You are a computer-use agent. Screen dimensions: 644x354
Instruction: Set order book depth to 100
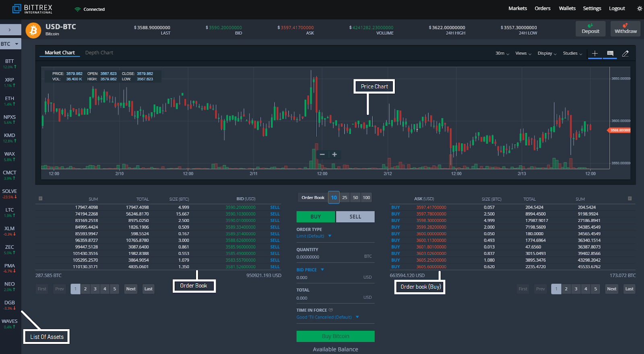(366, 198)
